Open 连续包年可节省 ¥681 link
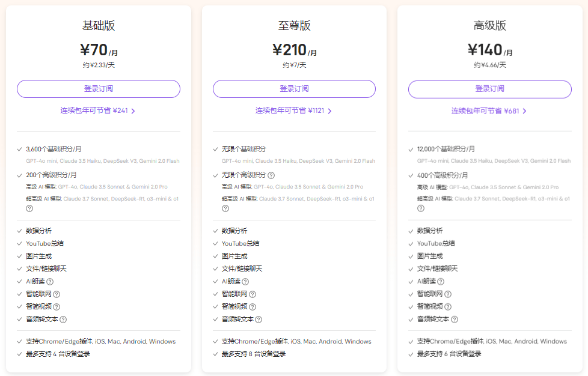The width and height of the screenshot is (588, 376). (x=489, y=111)
